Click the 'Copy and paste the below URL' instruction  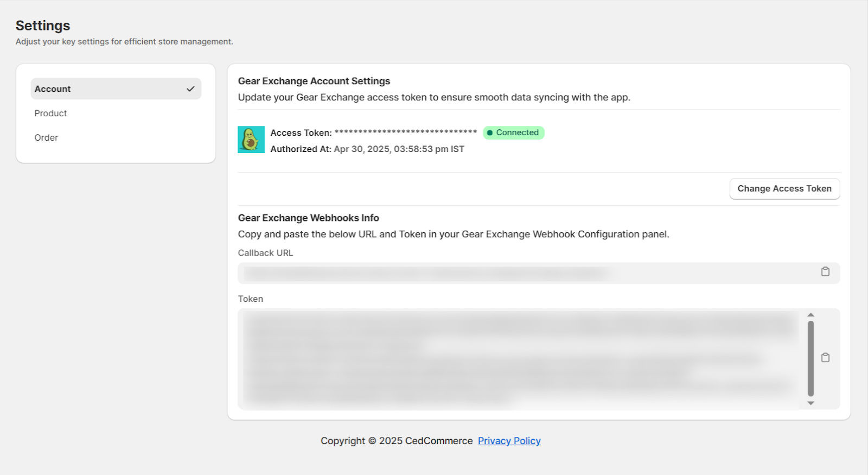(454, 234)
